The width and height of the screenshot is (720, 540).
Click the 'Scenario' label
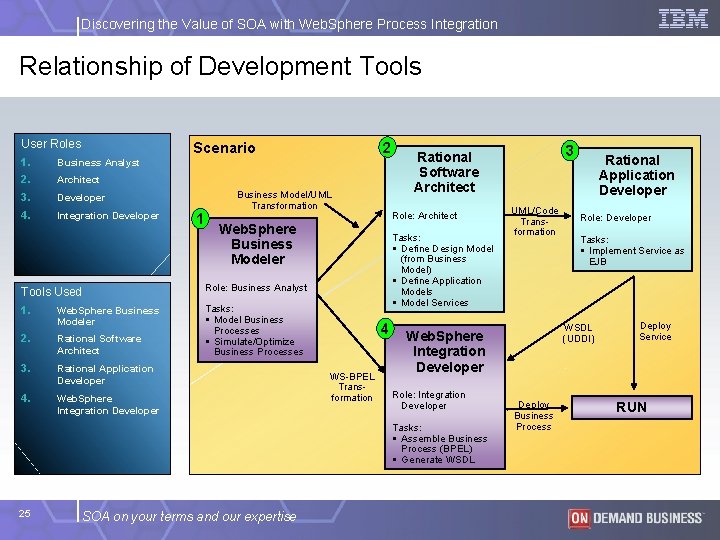click(x=224, y=148)
